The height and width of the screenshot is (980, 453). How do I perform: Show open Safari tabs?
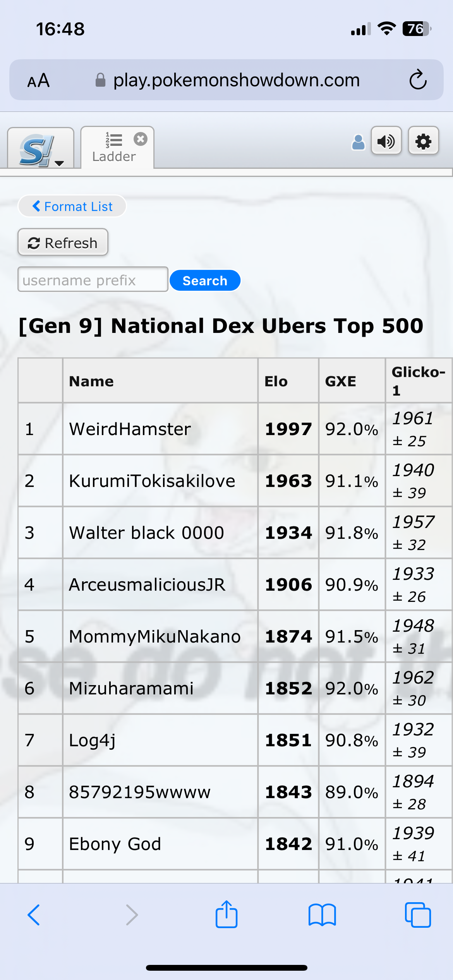(x=418, y=915)
